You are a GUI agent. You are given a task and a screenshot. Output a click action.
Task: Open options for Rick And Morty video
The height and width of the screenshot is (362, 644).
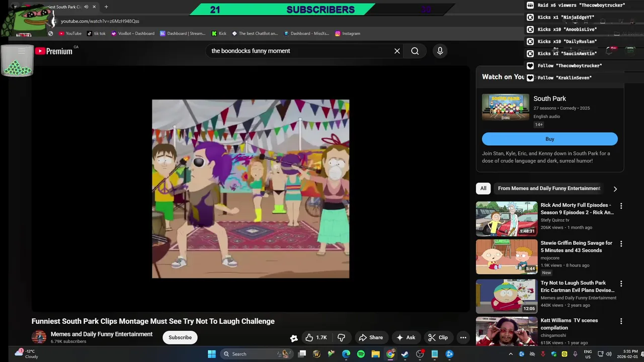pyautogui.click(x=621, y=206)
